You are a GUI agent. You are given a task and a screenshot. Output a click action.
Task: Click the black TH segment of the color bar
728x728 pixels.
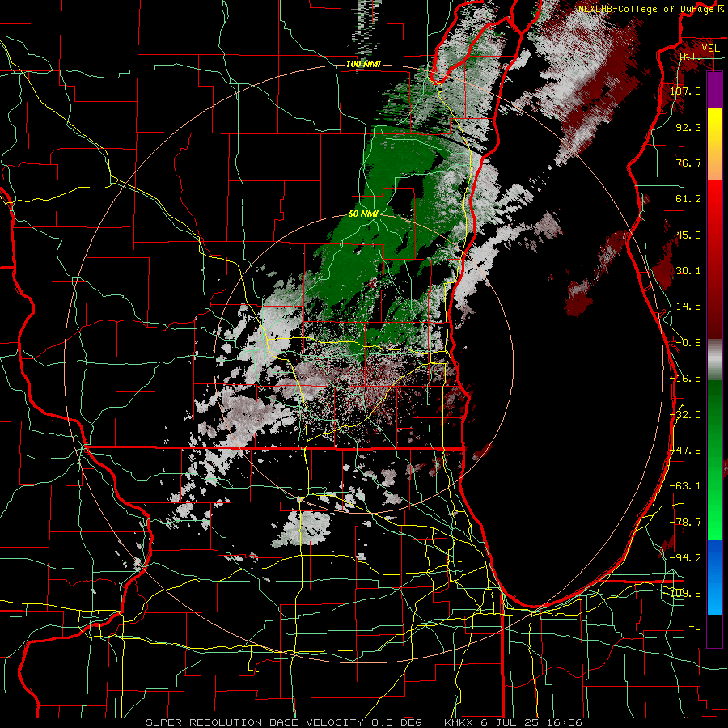pyautogui.click(x=714, y=630)
